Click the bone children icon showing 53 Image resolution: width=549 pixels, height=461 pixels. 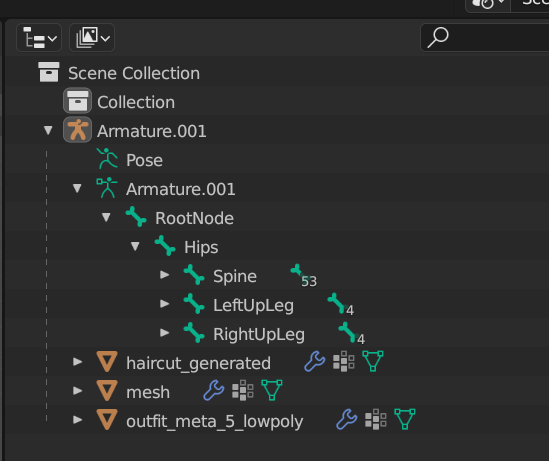click(x=304, y=276)
